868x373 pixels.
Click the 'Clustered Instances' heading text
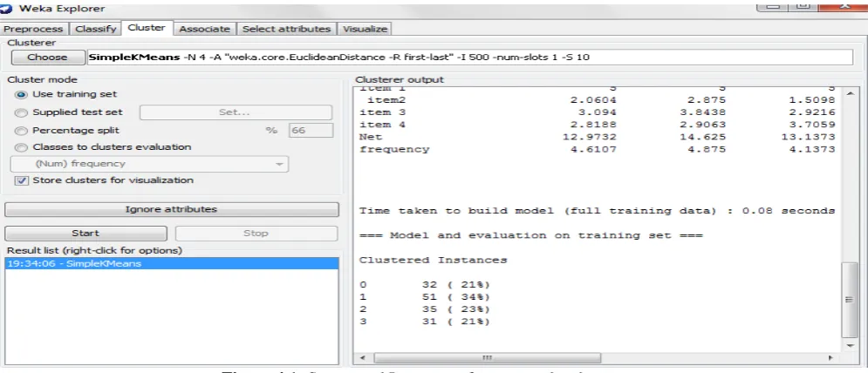pyautogui.click(x=433, y=260)
